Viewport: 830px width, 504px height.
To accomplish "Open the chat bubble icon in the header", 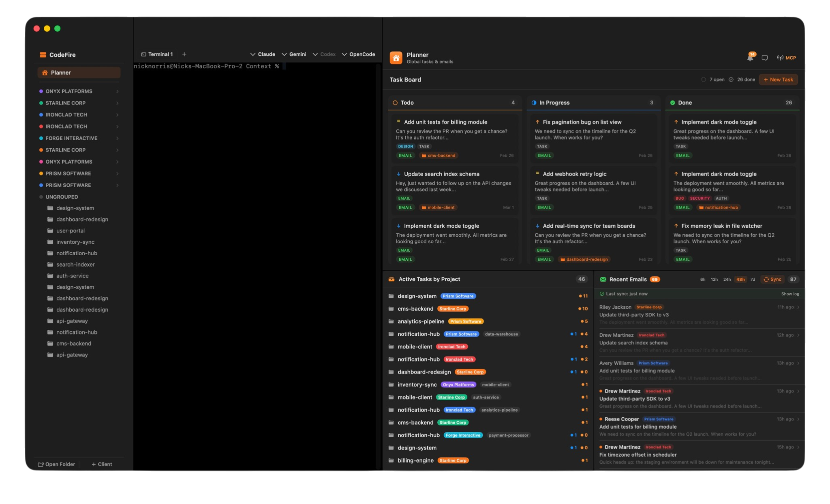I will 765,58.
